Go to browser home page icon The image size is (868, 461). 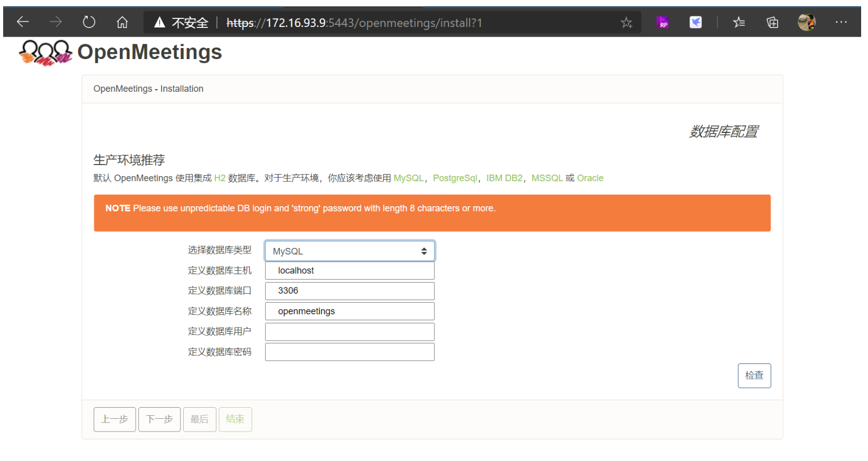(122, 22)
